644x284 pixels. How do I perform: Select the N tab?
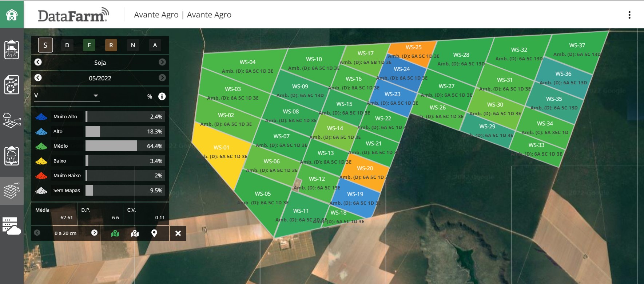133,45
